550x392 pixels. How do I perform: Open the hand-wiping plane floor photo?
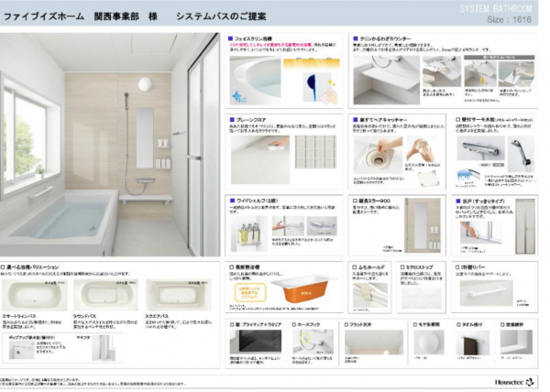pyautogui.click(x=260, y=159)
